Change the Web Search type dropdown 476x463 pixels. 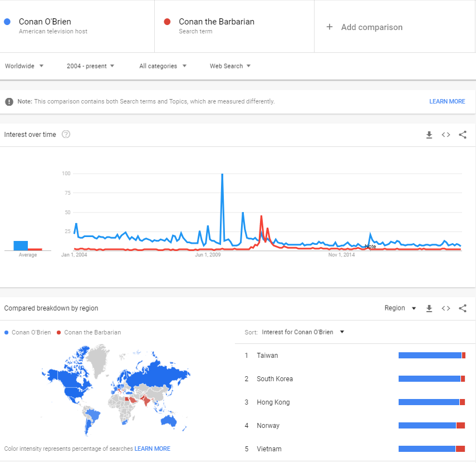pos(230,66)
